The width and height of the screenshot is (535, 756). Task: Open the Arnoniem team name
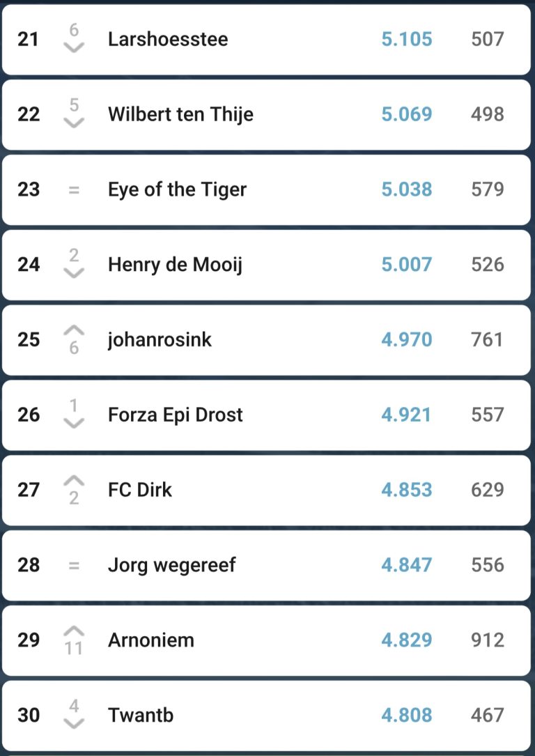[151, 640]
